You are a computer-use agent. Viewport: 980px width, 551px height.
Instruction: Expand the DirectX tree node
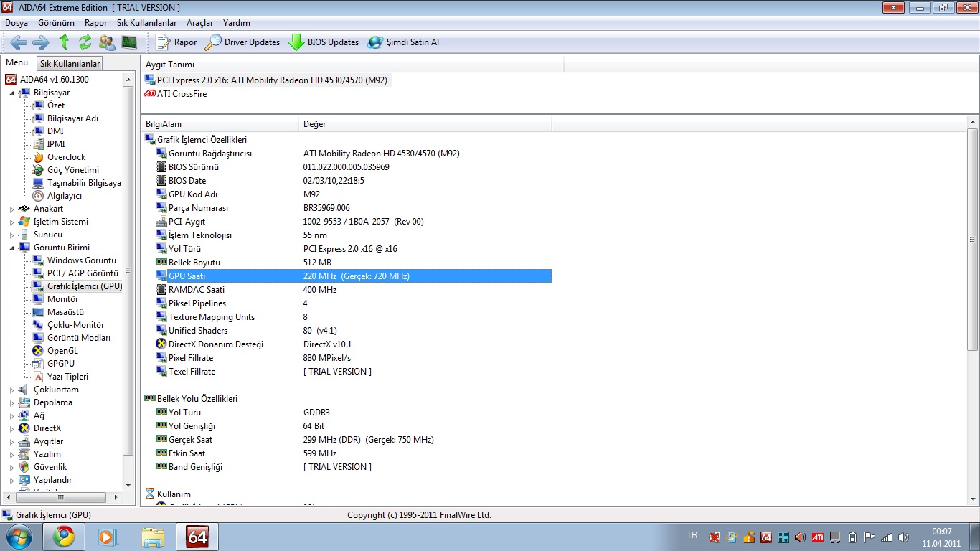tap(11, 428)
